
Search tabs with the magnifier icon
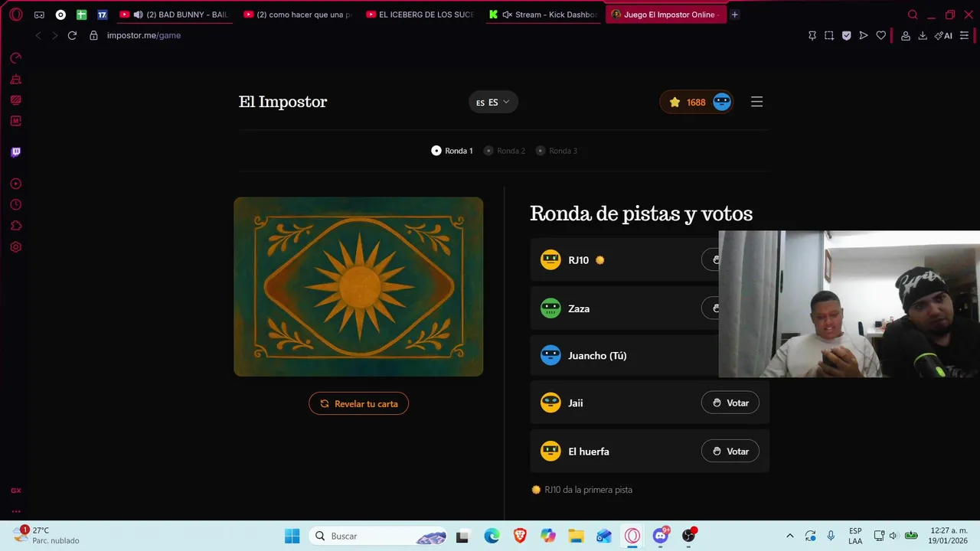point(913,15)
